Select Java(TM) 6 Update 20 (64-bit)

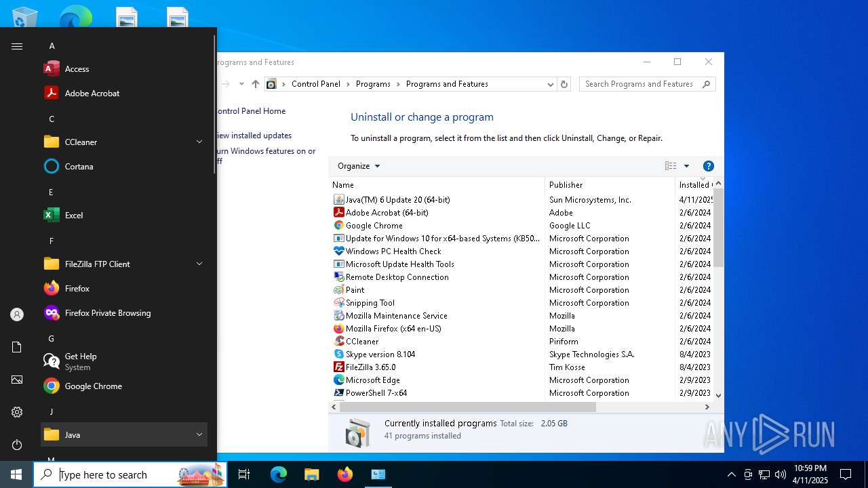click(x=397, y=200)
